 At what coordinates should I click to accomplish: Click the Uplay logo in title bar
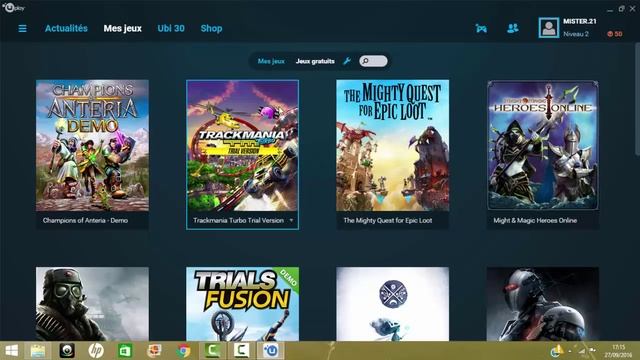pos(13,7)
